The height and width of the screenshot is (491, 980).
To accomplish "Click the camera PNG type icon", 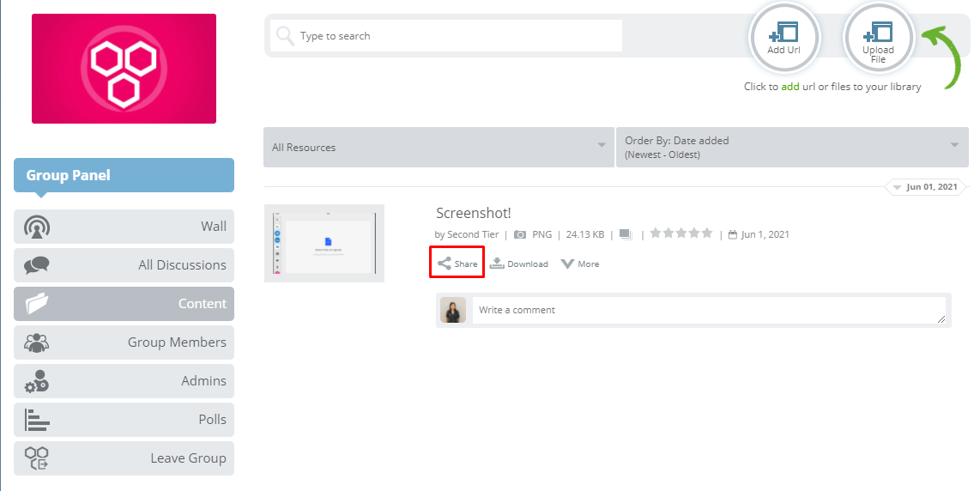I will pyautogui.click(x=519, y=234).
